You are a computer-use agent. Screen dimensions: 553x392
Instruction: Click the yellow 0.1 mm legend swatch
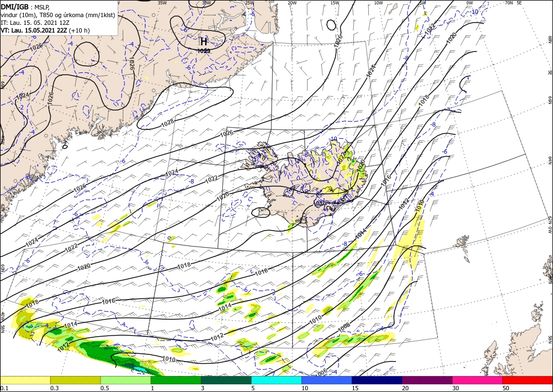tap(25, 380)
